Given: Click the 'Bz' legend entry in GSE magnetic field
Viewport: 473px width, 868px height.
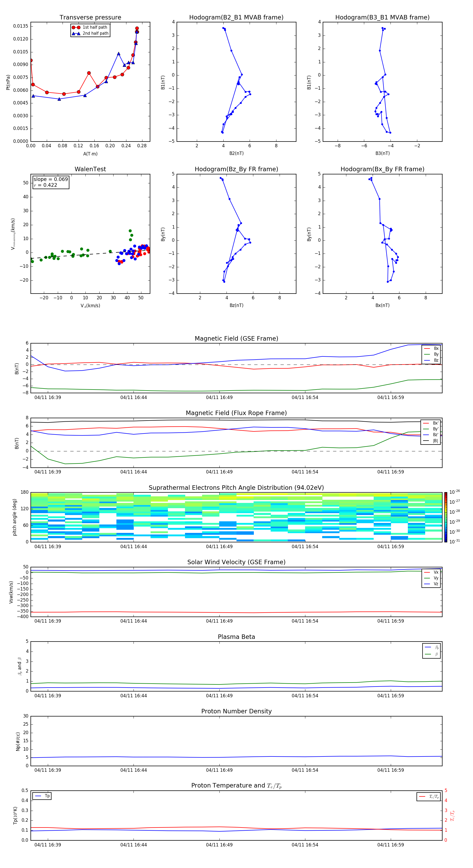Looking at the screenshot, I should click(x=431, y=360).
